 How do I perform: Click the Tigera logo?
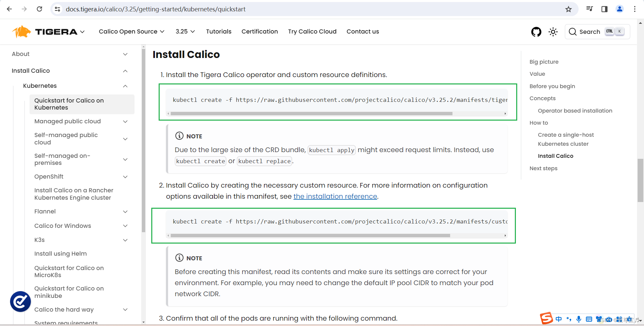pyautogui.click(x=45, y=31)
